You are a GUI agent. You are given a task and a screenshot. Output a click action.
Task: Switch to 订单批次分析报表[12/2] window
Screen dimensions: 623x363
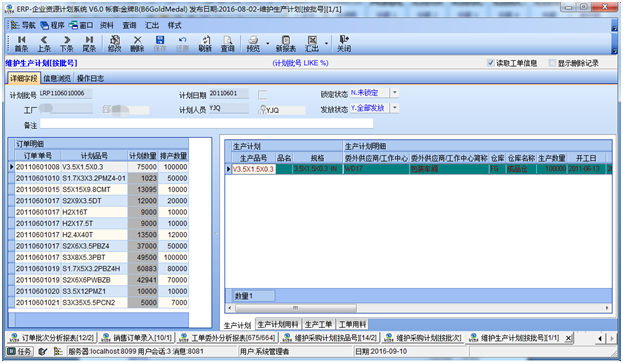[x=52, y=338]
